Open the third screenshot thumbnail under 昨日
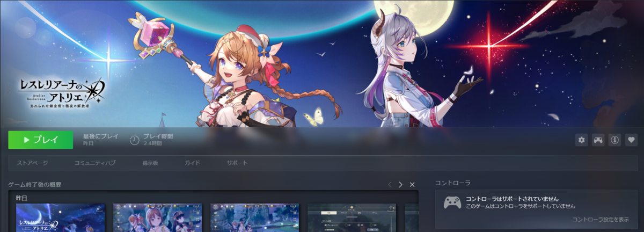 point(254,218)
